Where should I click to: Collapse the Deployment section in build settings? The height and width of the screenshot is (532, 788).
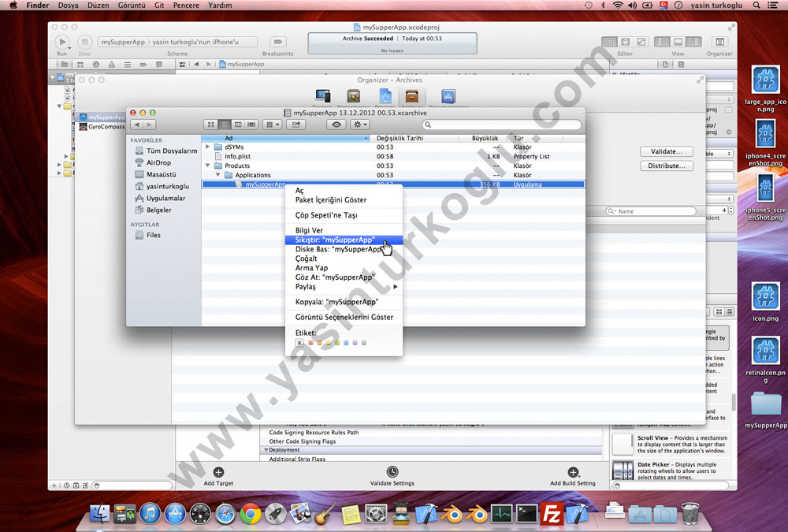point(266,450)
